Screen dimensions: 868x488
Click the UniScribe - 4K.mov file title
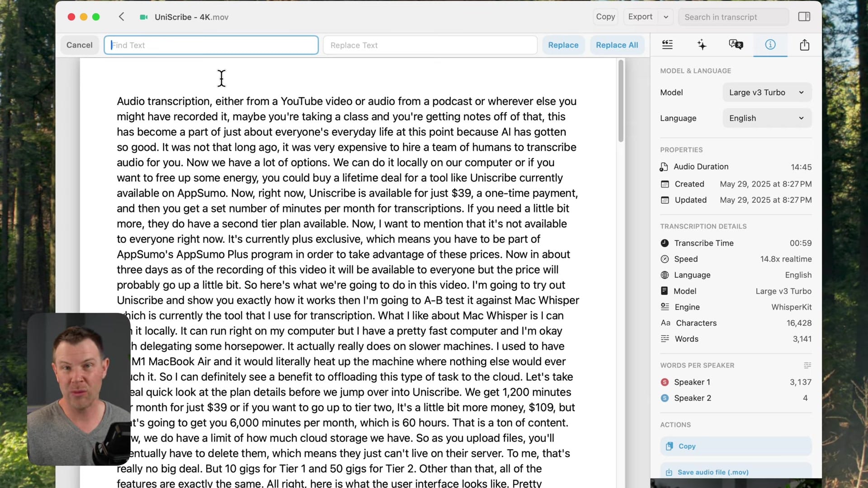tap(192, 17)
